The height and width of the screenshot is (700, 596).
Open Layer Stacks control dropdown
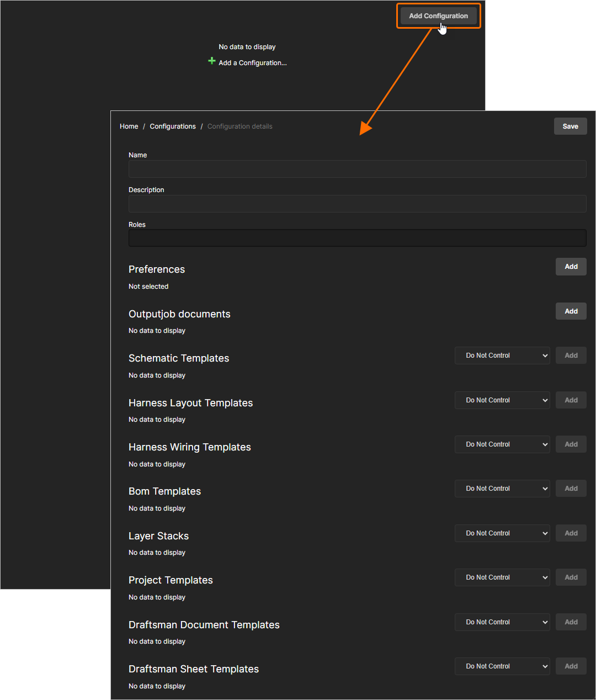502,533
